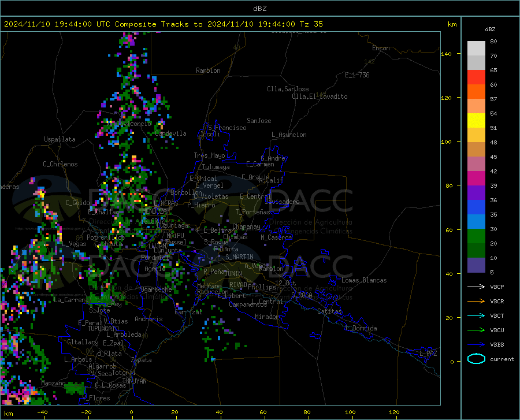Select the light gray 80 dBZ swatch

[476, 49]
